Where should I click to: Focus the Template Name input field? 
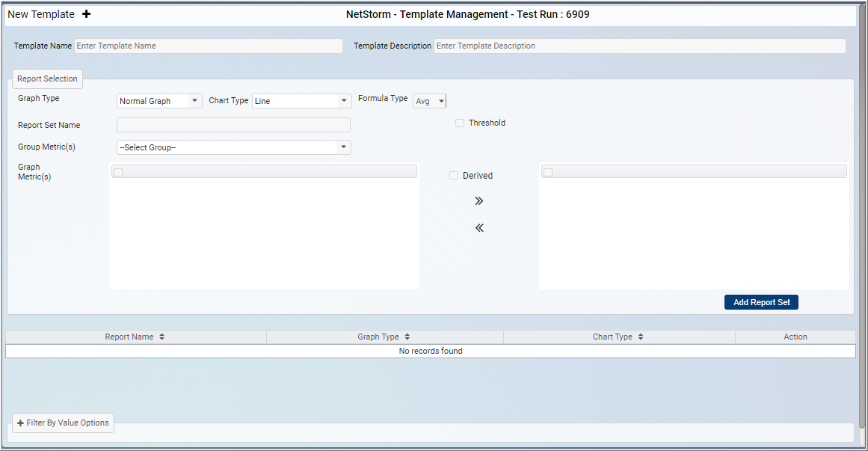209,46
